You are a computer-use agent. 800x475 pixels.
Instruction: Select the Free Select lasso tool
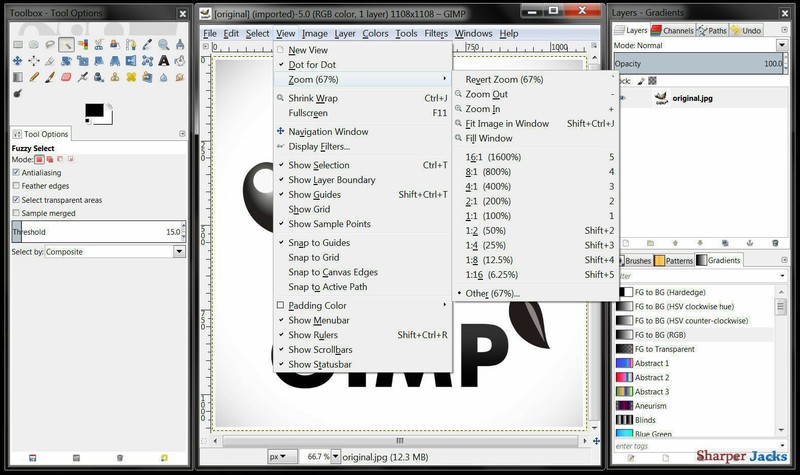[x=50, y=44]
